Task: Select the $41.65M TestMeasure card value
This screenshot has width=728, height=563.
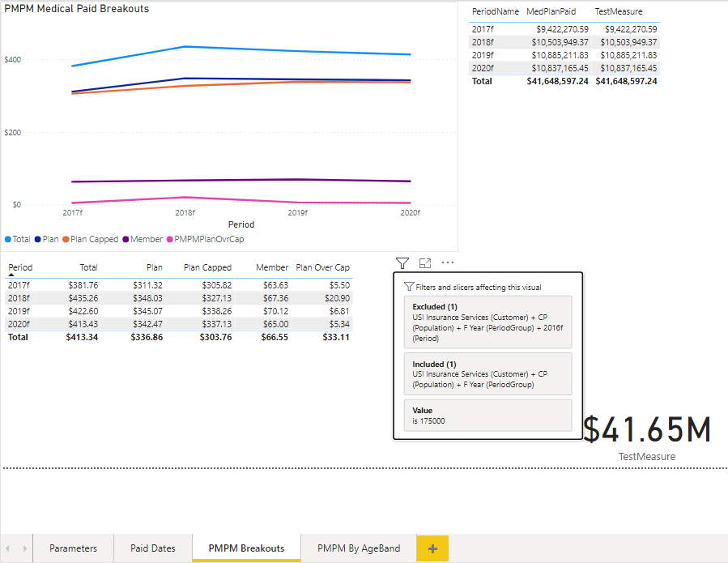Action: click(647, 429)
